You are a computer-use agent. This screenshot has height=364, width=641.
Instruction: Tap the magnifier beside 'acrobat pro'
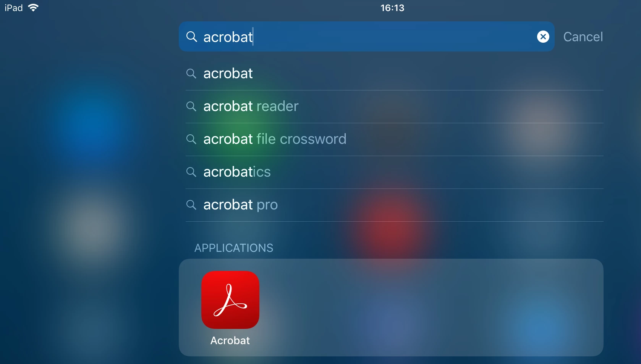pyautogui.click(x=191, y=205)
